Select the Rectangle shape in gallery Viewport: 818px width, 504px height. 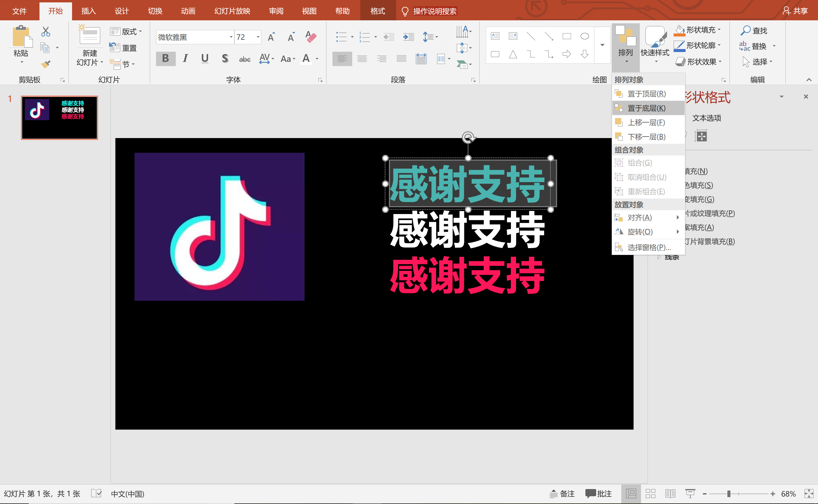[x=567, y=36]
